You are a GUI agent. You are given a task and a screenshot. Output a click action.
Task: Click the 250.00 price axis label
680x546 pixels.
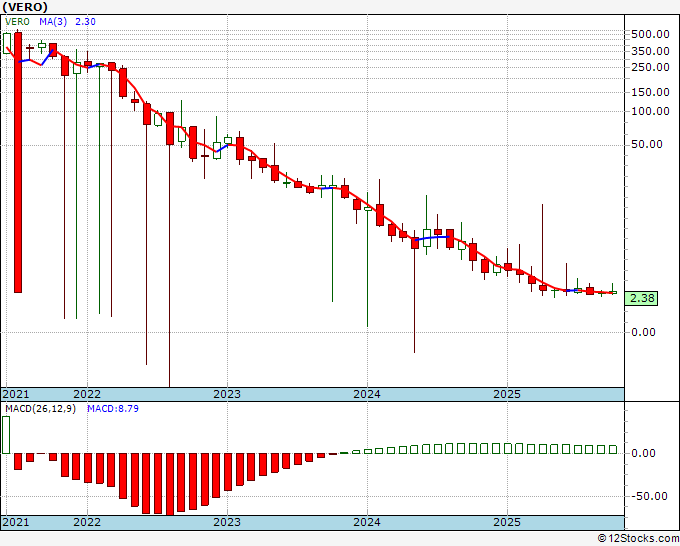tap(651, 67)
